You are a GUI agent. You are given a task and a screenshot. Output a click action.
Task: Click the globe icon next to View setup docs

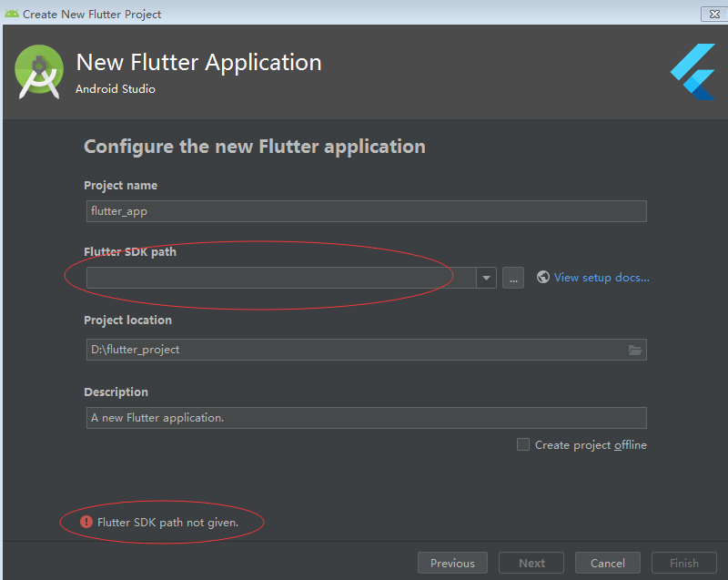click(x=543, y=277)
